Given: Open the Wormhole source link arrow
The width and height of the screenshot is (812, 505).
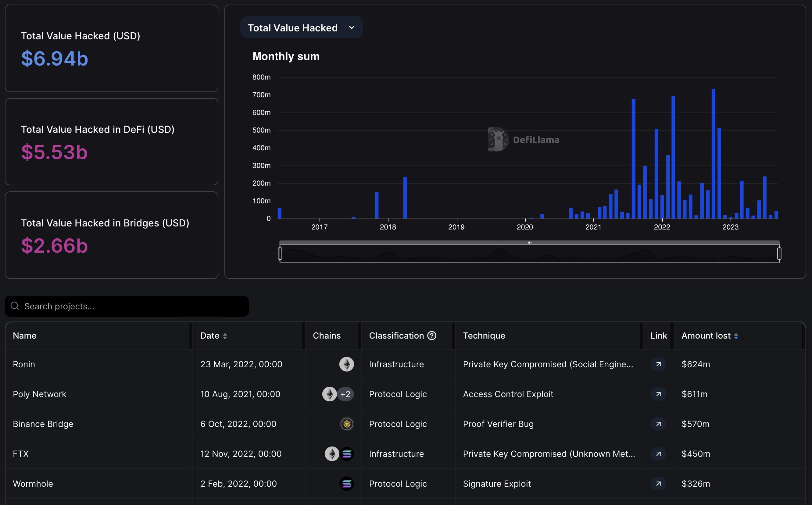Looking at the screenshot, I should (658, 484).
